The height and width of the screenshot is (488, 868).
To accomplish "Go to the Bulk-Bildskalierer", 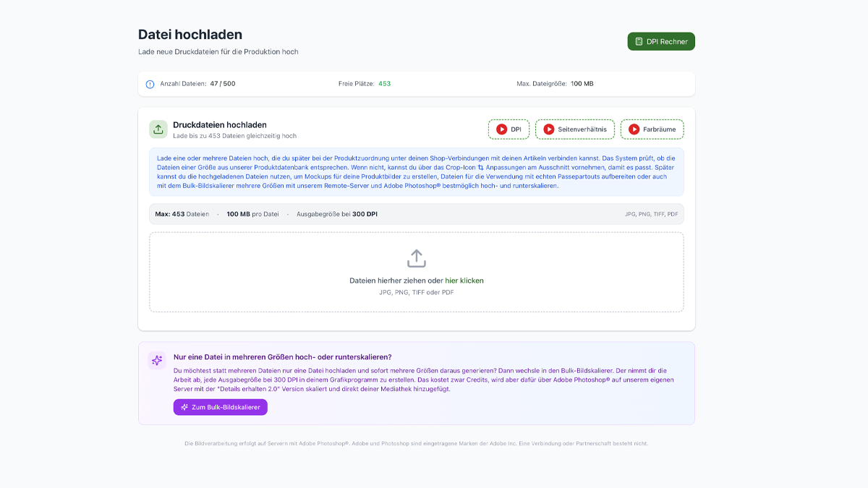I will (220, 407).
